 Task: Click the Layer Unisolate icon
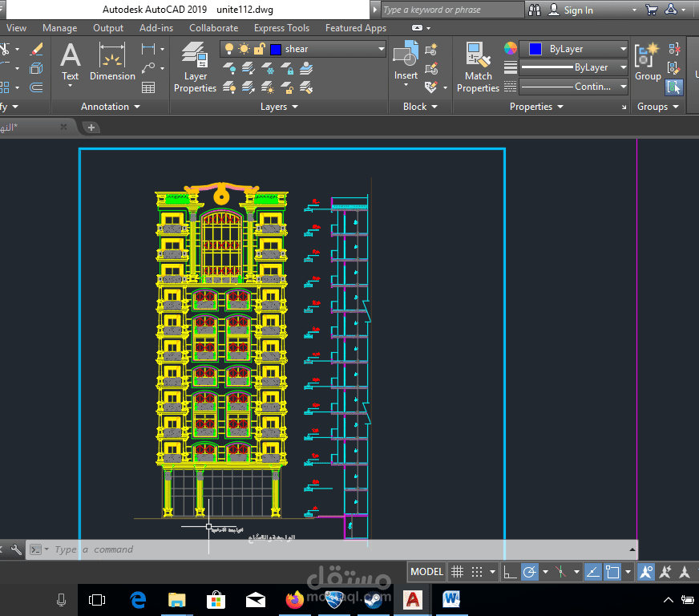248,87
